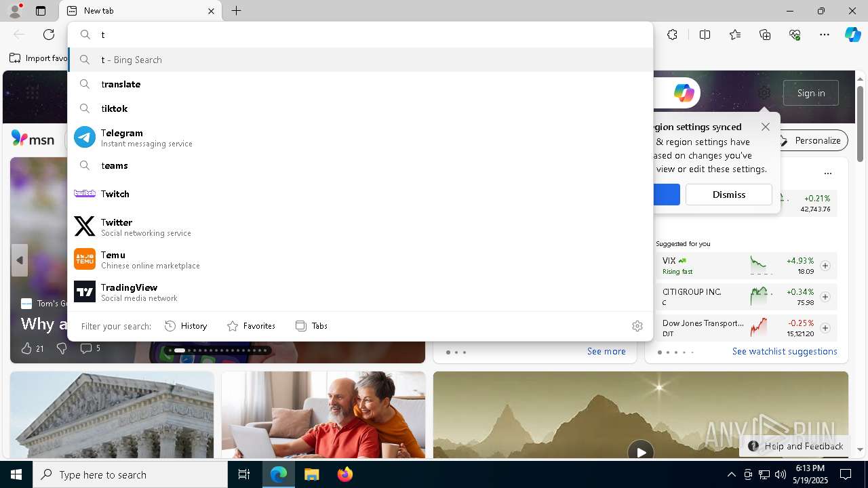
Task: Open Settings and more ellipsis menu
Action: click(825, 35)
